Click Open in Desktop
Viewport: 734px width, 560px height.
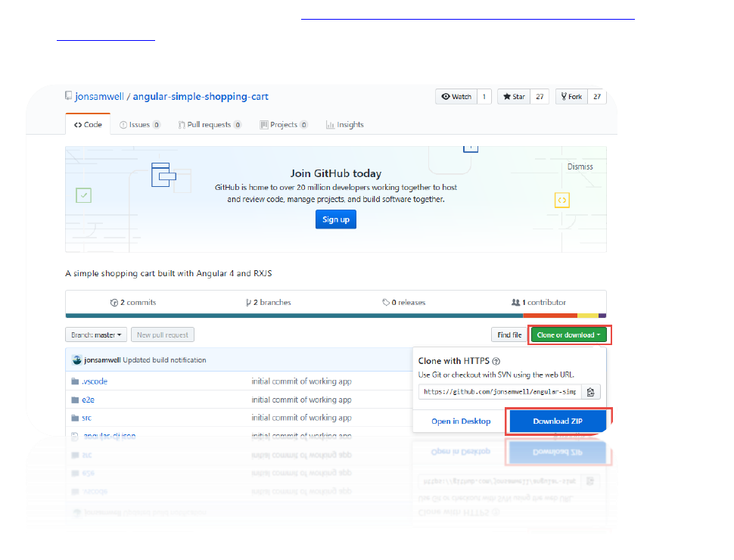461,421
